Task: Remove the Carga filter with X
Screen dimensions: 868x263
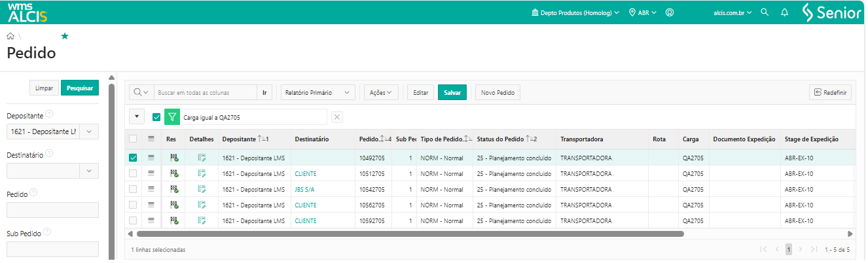Action: pos(336,117)
